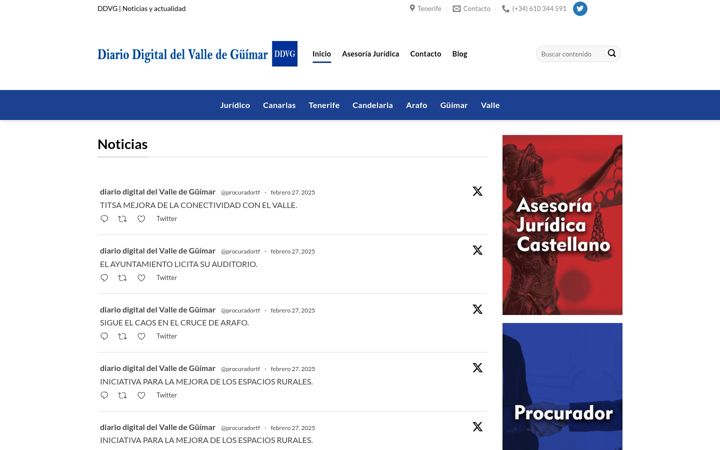The height and width of the screenshot is (450, 720).
Task: Click the phone handset icon in header
Action: point(506,9)
